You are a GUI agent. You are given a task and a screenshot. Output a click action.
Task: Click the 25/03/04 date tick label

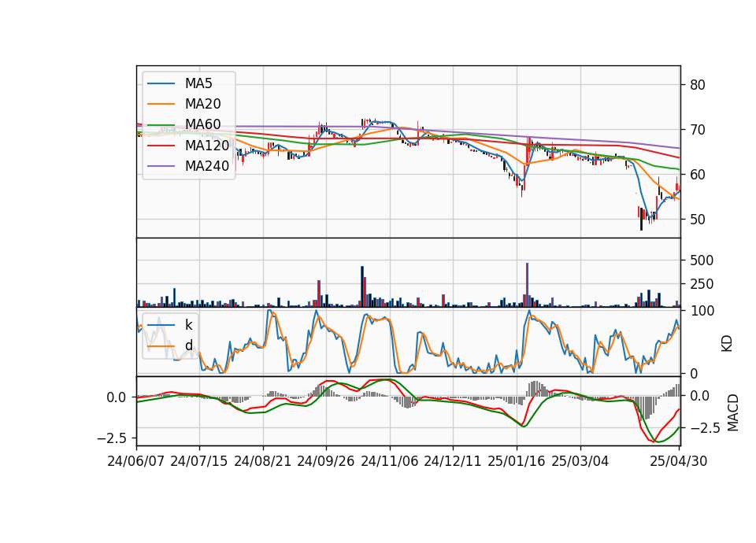coord(580,461)
